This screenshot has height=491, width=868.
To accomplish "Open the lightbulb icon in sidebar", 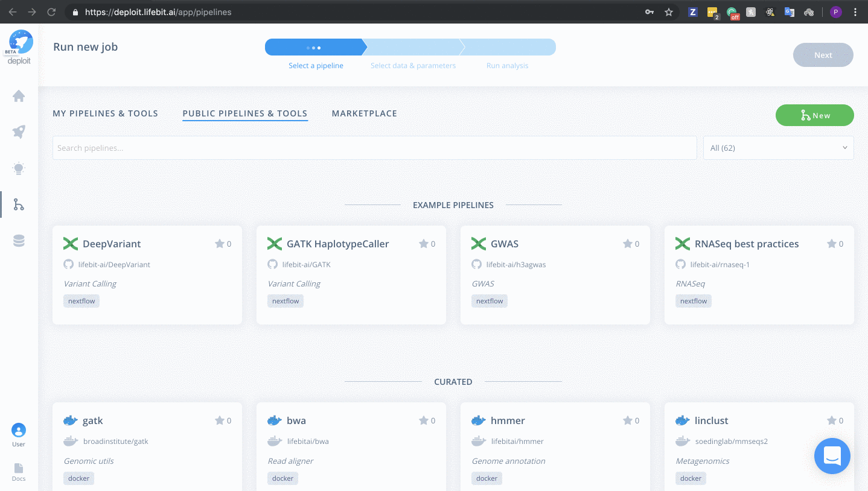I will pos(19,169).
